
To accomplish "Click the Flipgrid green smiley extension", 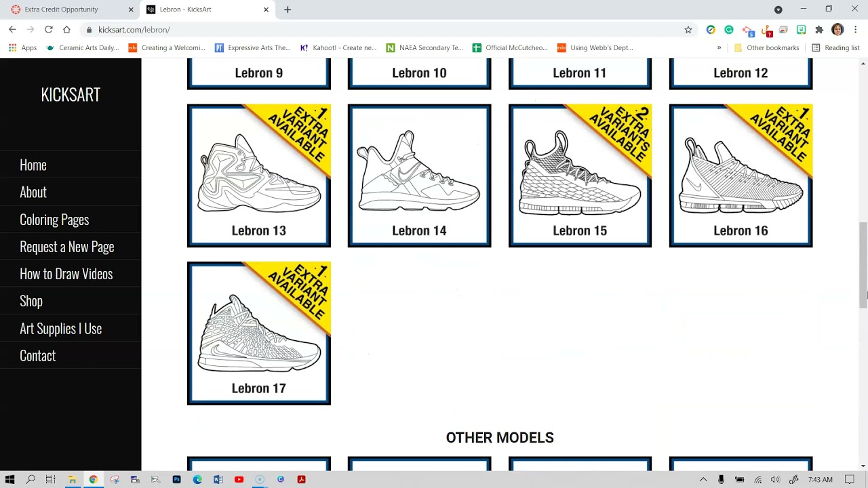I will (802, 30).
